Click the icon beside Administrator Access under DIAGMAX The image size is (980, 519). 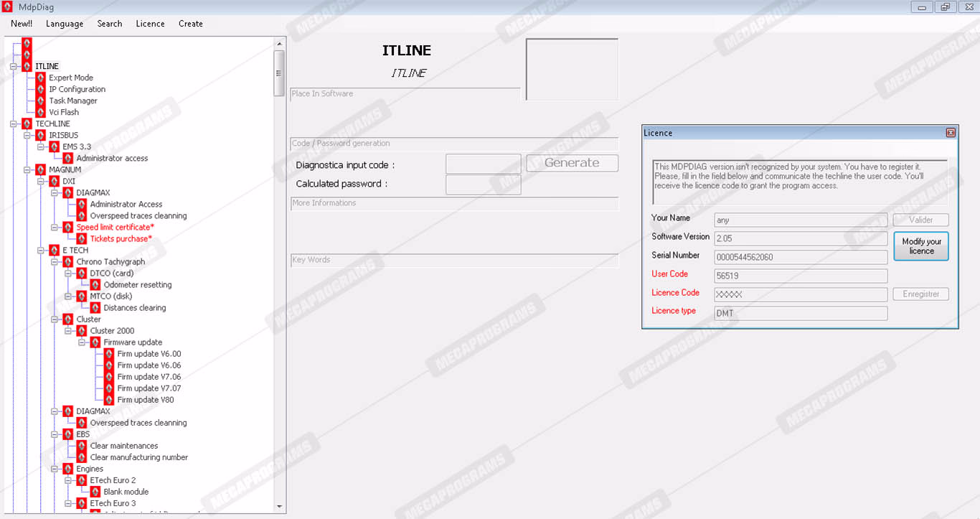coord(81,204)
